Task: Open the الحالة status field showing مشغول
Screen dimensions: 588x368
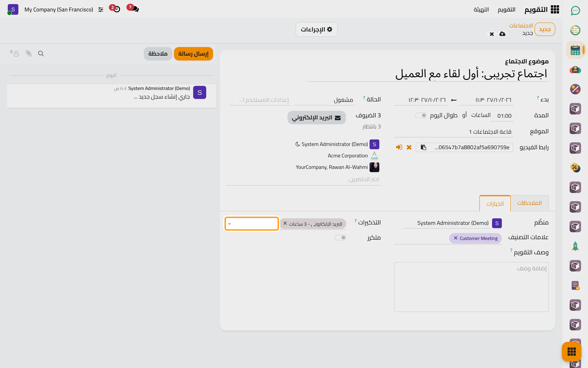Action: (324, 100)
